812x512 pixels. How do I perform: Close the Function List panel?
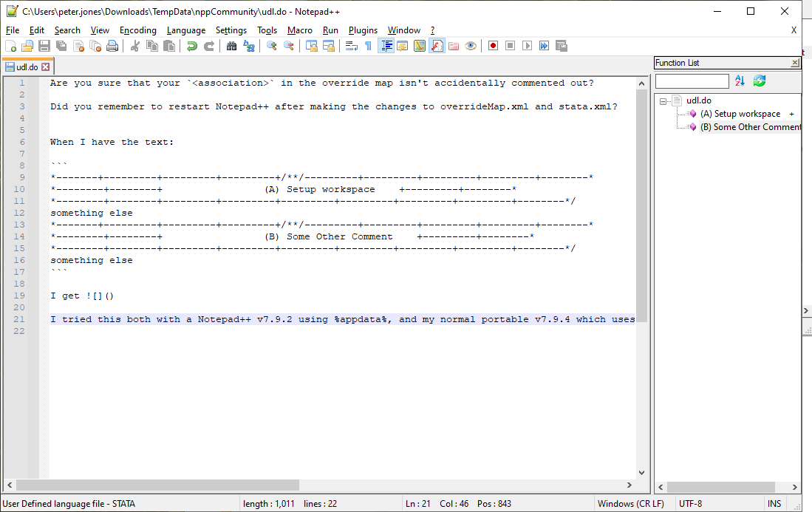795,63
